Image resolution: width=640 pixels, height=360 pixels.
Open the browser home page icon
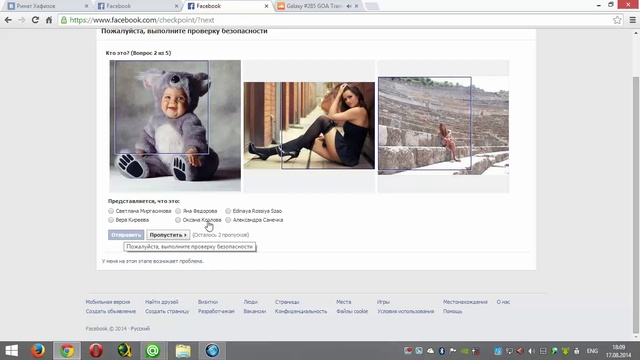point(49,20)
